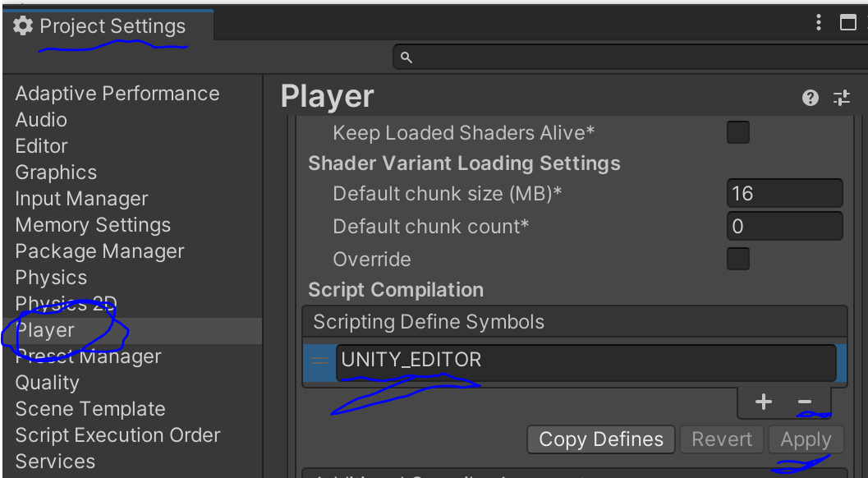The image size is (868, 478).
Task: Open the Quality settings section
Action: (47, 382)
